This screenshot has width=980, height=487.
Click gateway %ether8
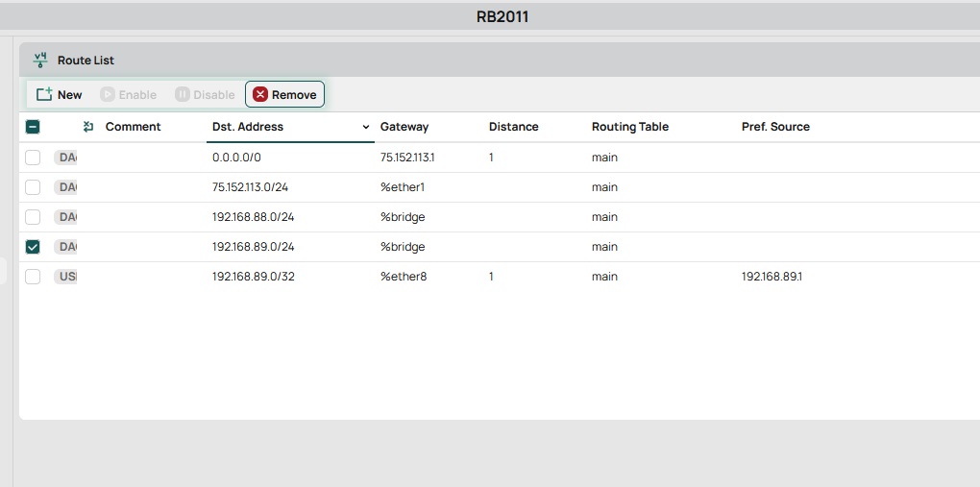point(404,277)
